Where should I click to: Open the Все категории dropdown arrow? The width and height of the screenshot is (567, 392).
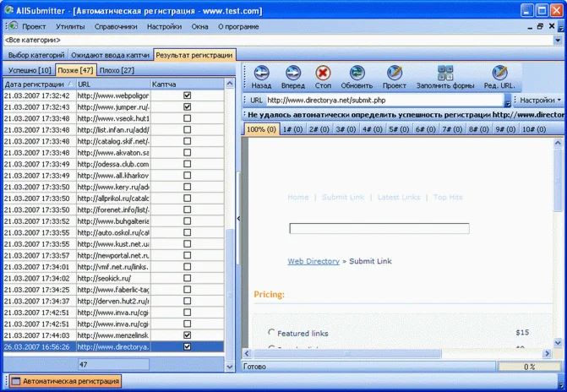[557, 41]
